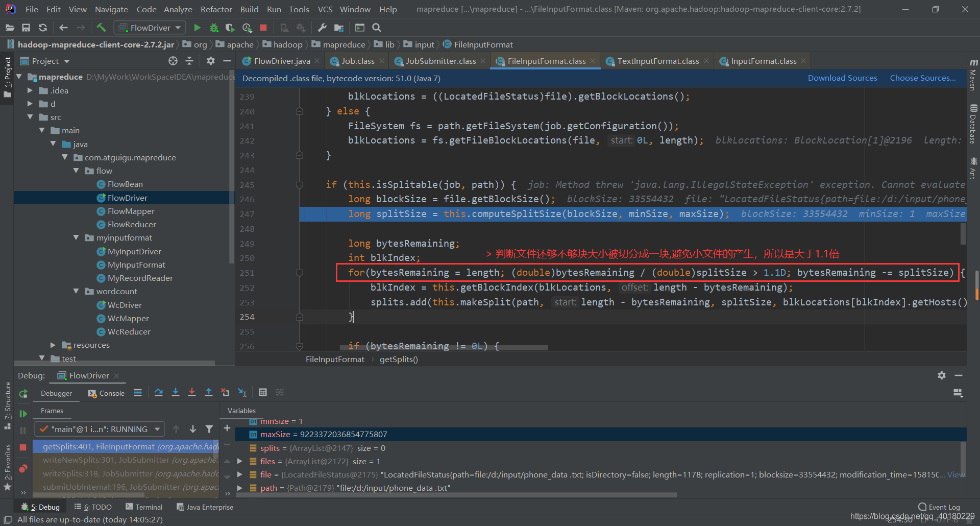The width and height of the screenshot is (980, 526).
Task: Filter frames with the funnel icon
Action: 209,429
